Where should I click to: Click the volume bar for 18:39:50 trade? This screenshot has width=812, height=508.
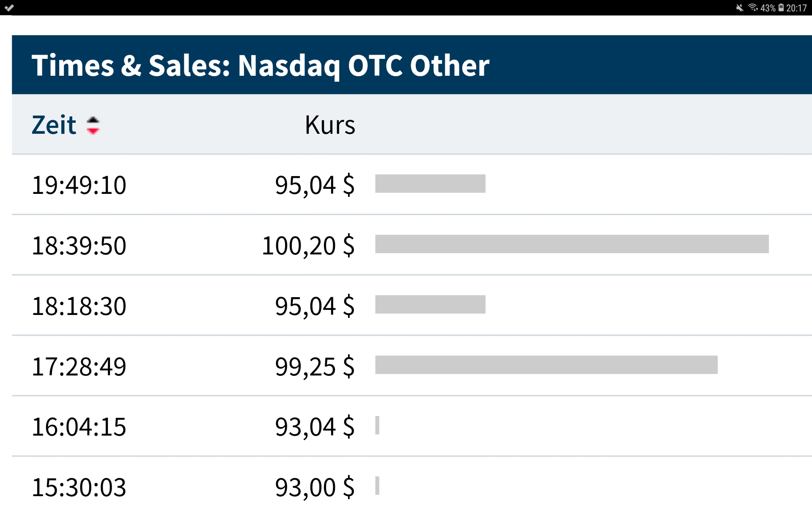pos(572,244)
